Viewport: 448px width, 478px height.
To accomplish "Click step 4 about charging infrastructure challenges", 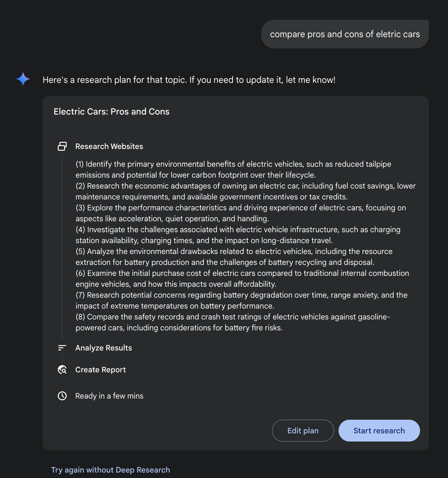I will pyautogui.click(x=238, y=235).
